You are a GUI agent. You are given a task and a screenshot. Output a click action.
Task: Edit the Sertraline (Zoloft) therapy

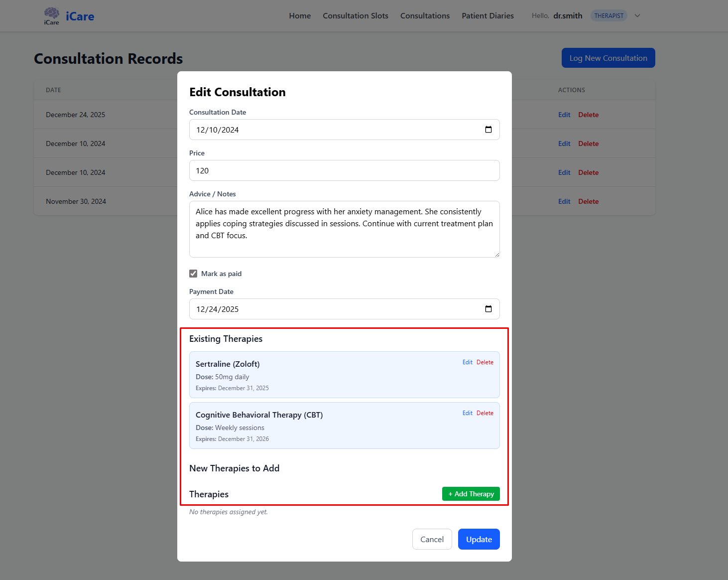pyautogui.click(x=467, y=362)
